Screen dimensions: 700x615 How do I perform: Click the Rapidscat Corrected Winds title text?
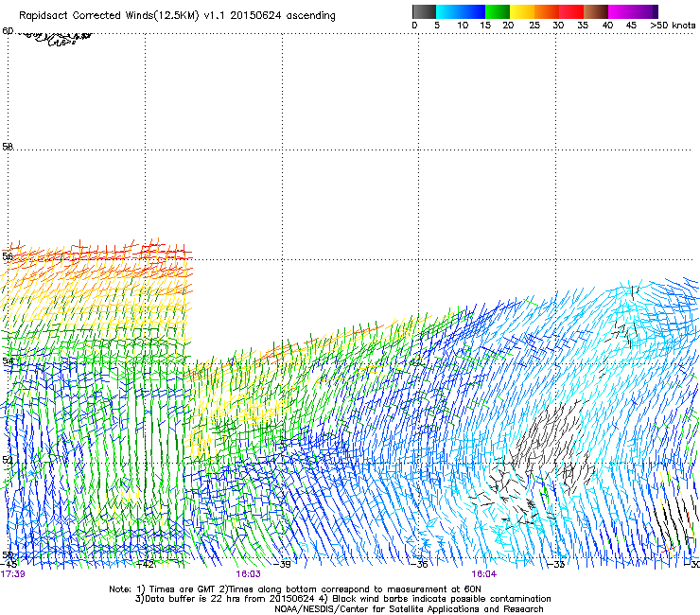coord(177,15)
